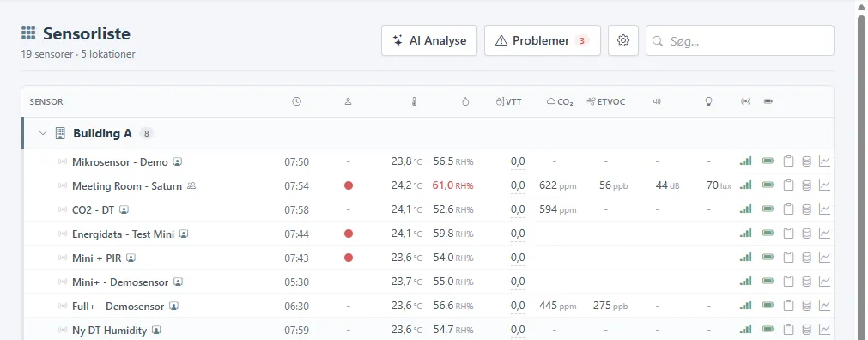Click the VTT 0,0 value for Mikrosensor - Demo

518,162
